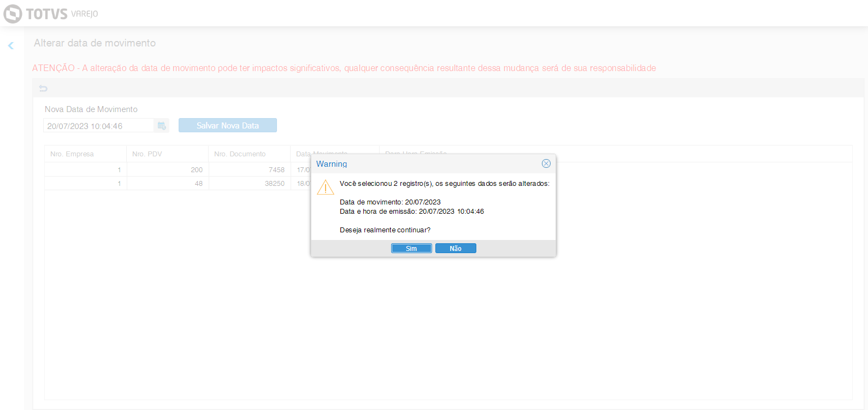The image size is (868, 410).
Task: Click the 'Deseja realmente continuar?' question text
Action: (x=385, y=230)
